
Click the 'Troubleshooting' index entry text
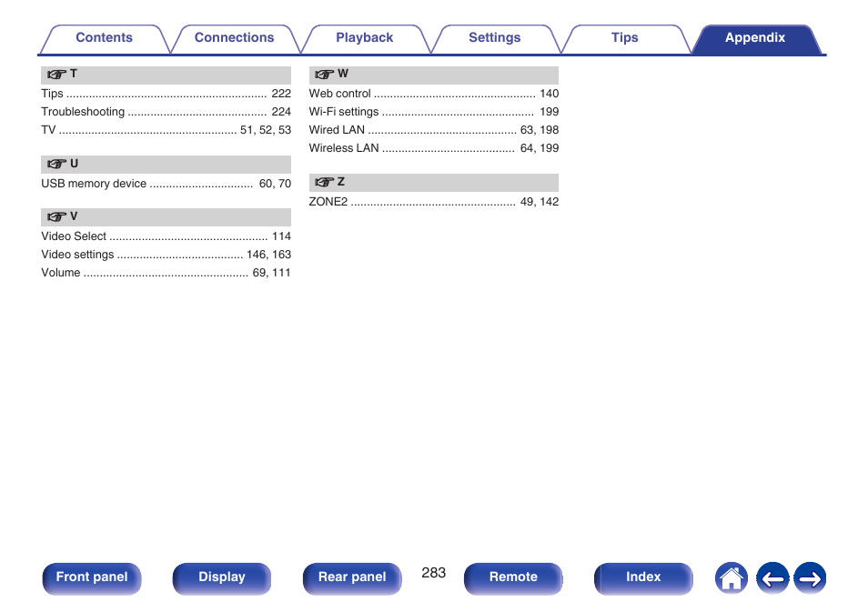pyautogui.click(x=83, y=112)
